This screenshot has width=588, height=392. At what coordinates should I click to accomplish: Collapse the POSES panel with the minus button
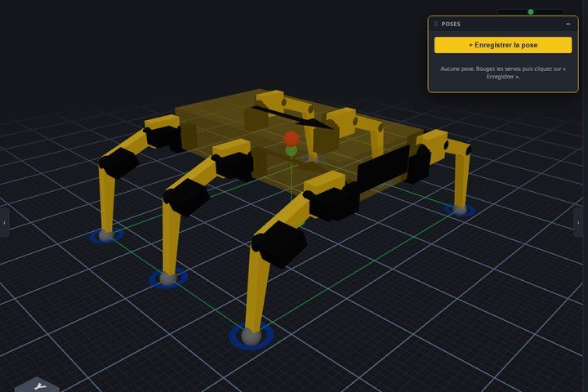pyautogui.click(x=568, y=24)
